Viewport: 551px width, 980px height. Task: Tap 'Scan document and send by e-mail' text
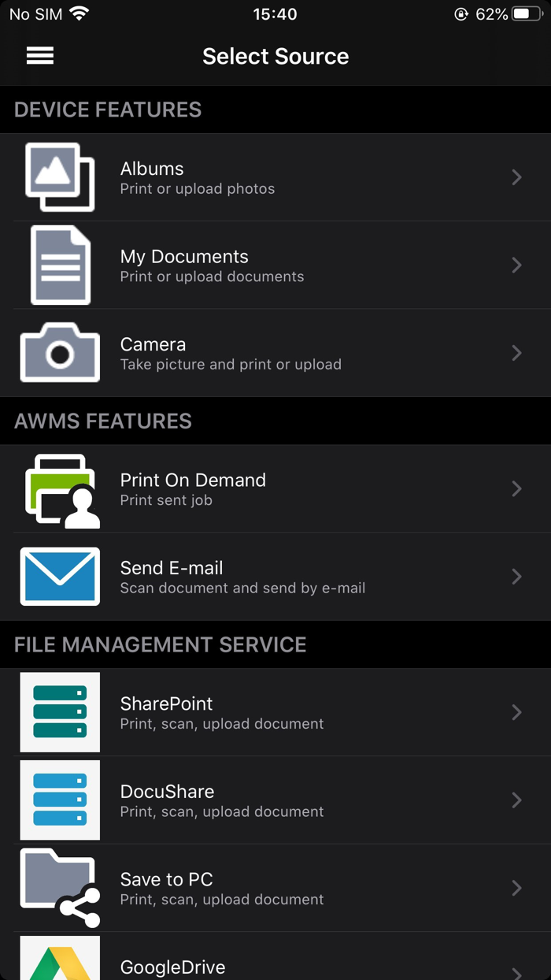point(242,588)
